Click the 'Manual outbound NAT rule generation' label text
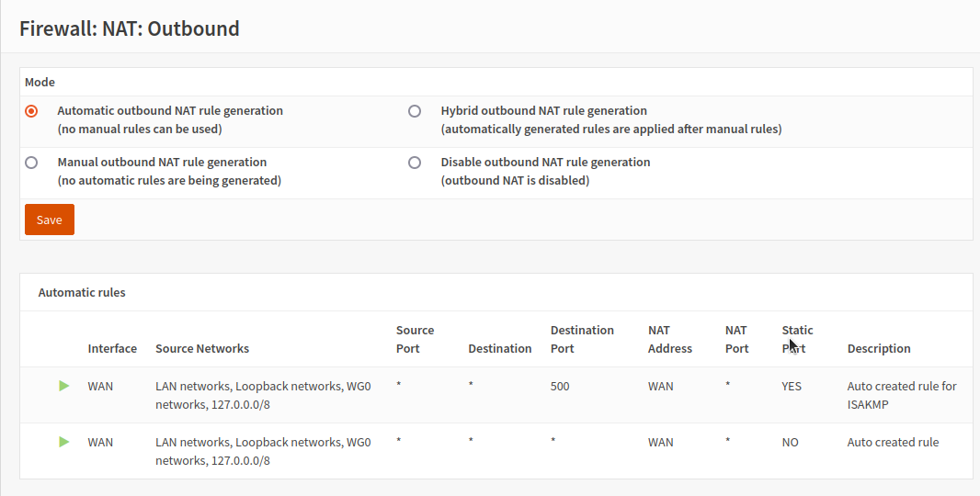Viewport: 980px width, 496px height. coord(162,162)
